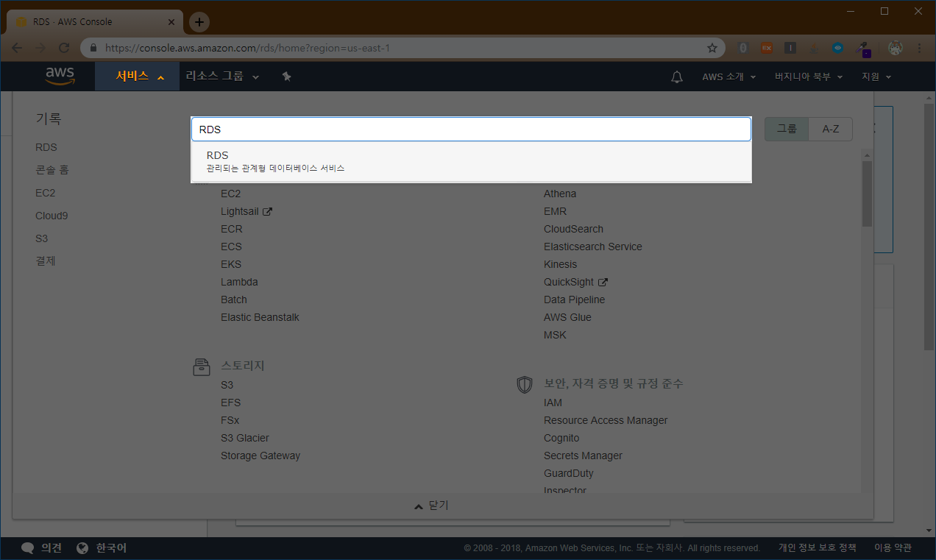
Task: Open Cloud9 from history
Action: coord(52,216)
